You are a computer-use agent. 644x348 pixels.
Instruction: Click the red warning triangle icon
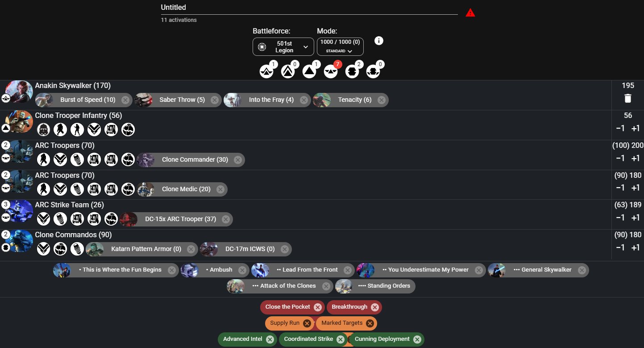(x=470, y=13)
